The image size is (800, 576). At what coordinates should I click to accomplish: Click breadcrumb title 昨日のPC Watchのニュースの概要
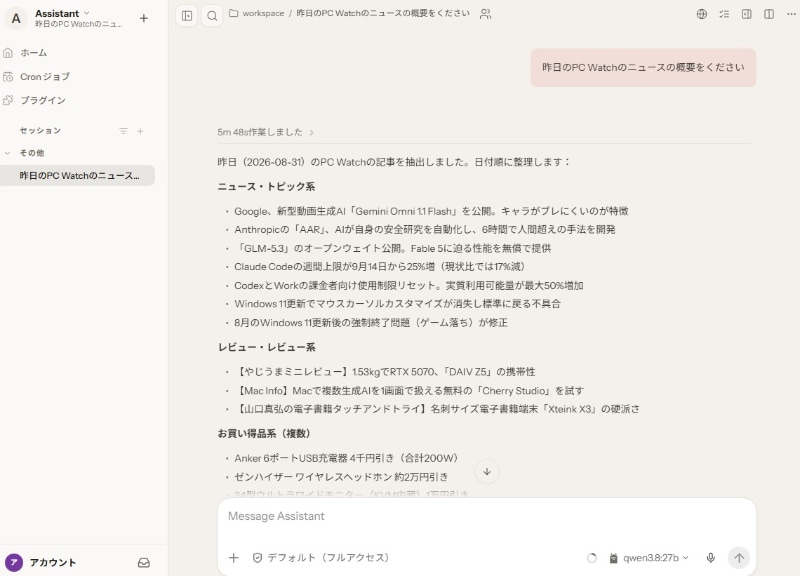pos(383,13)
